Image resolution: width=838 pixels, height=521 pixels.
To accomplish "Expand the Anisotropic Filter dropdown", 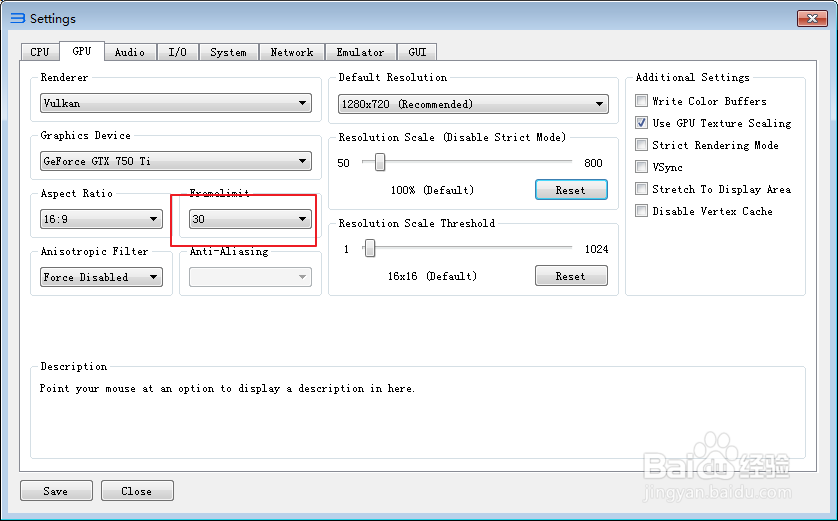I will point(102,277).
